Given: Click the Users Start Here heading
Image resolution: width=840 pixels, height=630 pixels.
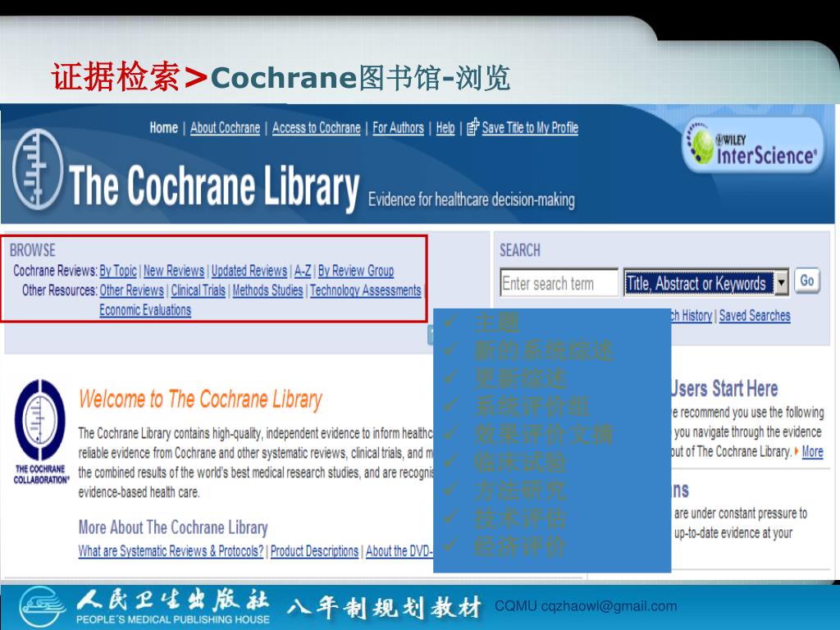Looking at the screenshot, I should click(x=724, y=388).
